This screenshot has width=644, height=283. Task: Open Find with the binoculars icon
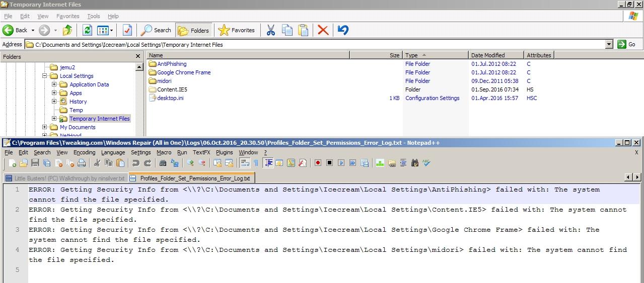point(163,163)
